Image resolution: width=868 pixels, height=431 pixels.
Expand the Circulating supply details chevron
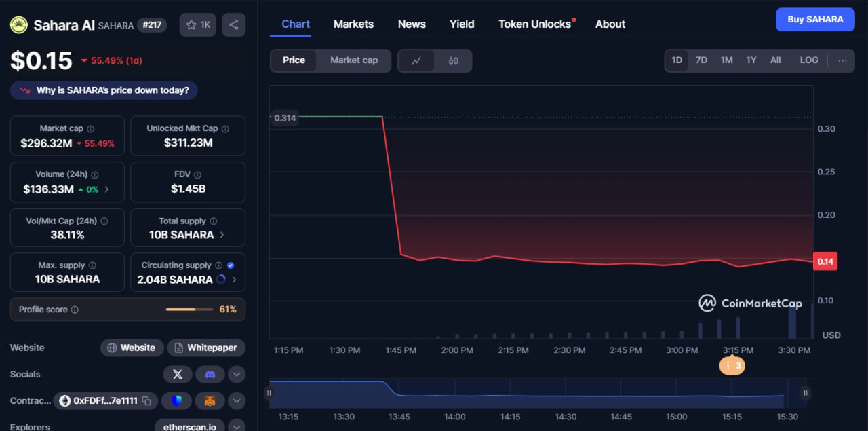click(x=234, y=280)
